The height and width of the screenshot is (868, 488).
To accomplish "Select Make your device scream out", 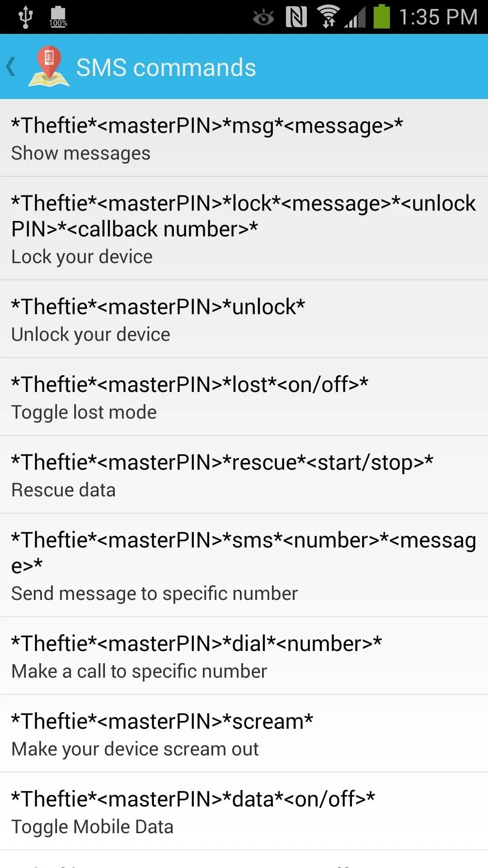I will 244,734.
